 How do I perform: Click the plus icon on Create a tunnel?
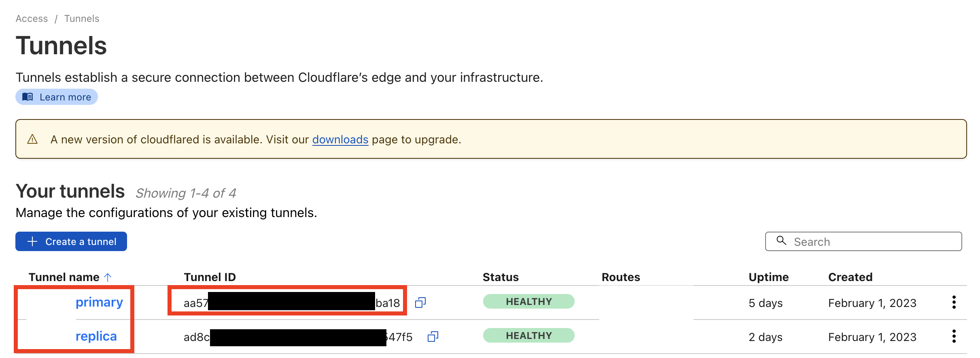pos(32,241)
